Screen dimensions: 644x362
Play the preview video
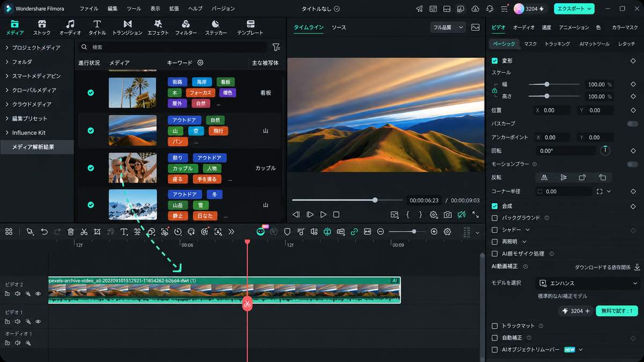[323, 215]
